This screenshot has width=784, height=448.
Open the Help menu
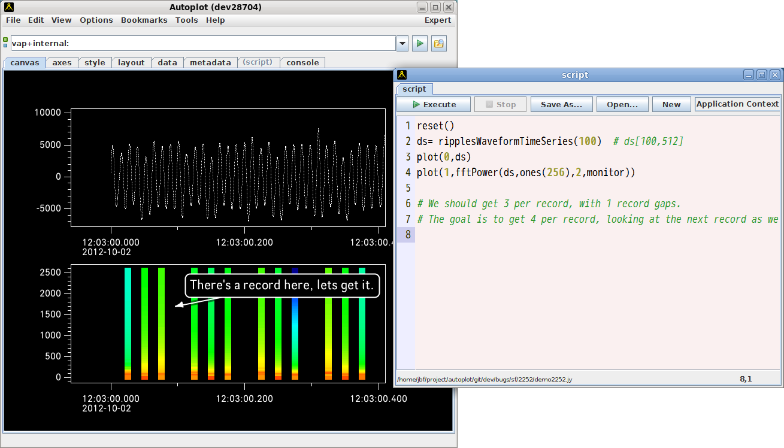[x=216, y=20]
